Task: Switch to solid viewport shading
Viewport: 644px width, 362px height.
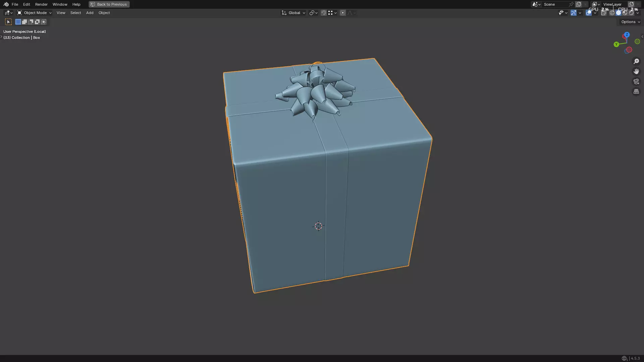Action: point(619,13)
